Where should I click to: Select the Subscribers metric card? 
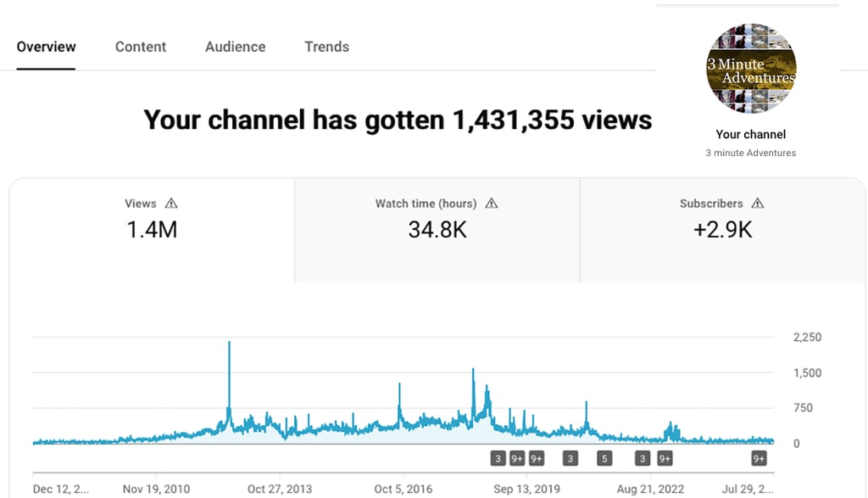[723, 231]
